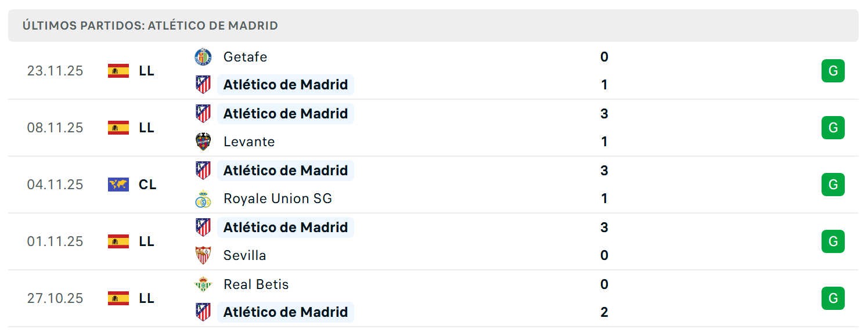Select Atlético de Madrid in the Levante match
This screenshot has width=868, height=336.
pyautogui.click(x=285, y=114)
